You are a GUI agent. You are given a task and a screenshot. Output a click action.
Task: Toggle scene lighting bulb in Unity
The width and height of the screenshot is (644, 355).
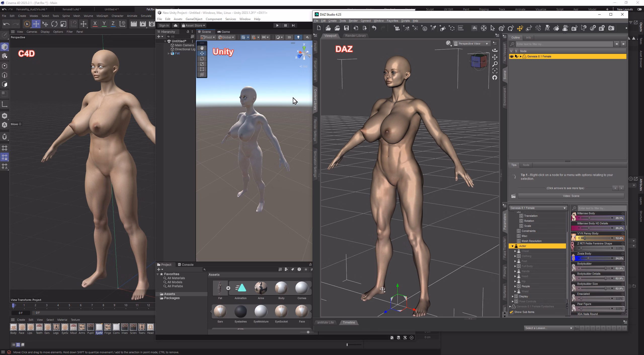(x=298, y=37)
